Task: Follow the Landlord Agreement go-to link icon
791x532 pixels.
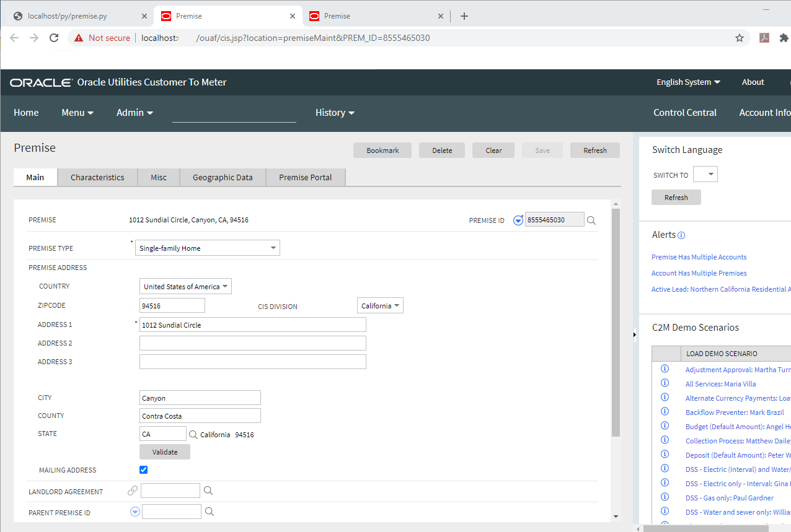Action: (x=132, y=491)
